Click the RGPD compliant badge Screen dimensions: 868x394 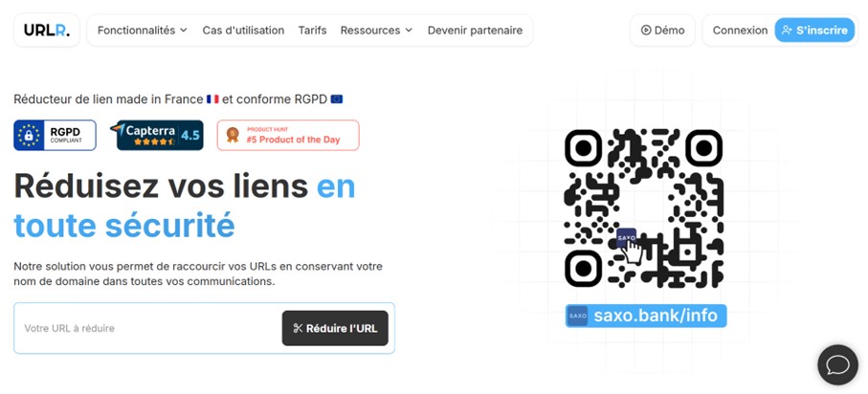(x=55, y=136)
